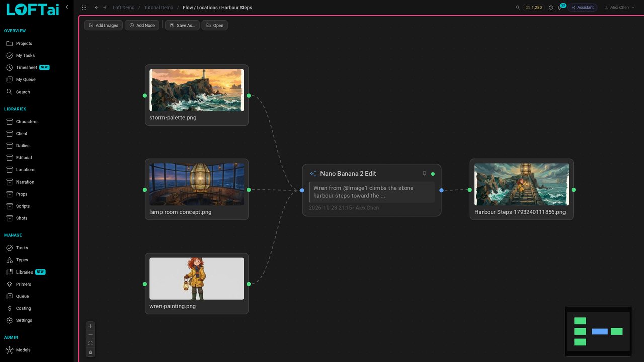The image size is (644, 362).
Task: Zoom out on the flow canvas
Action: click(90, 335)
